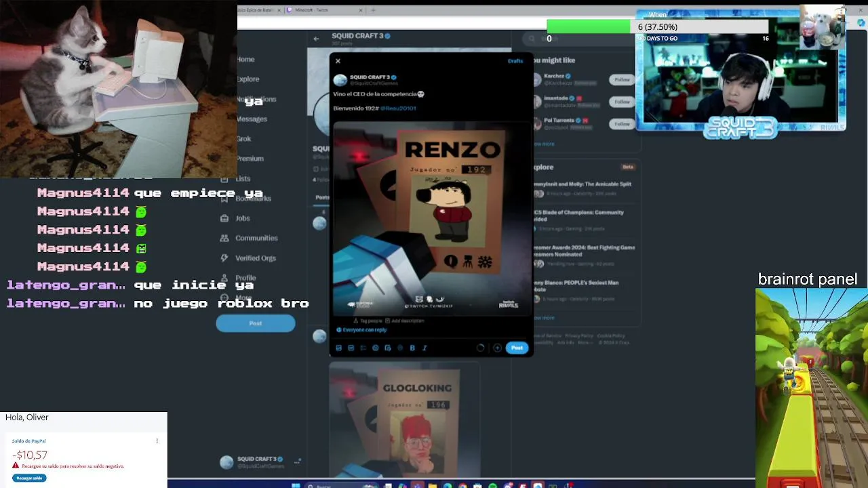Click the search field magnifier
Image resolution: width=868 pixels, height=488 pixels.
pos(533,39)
